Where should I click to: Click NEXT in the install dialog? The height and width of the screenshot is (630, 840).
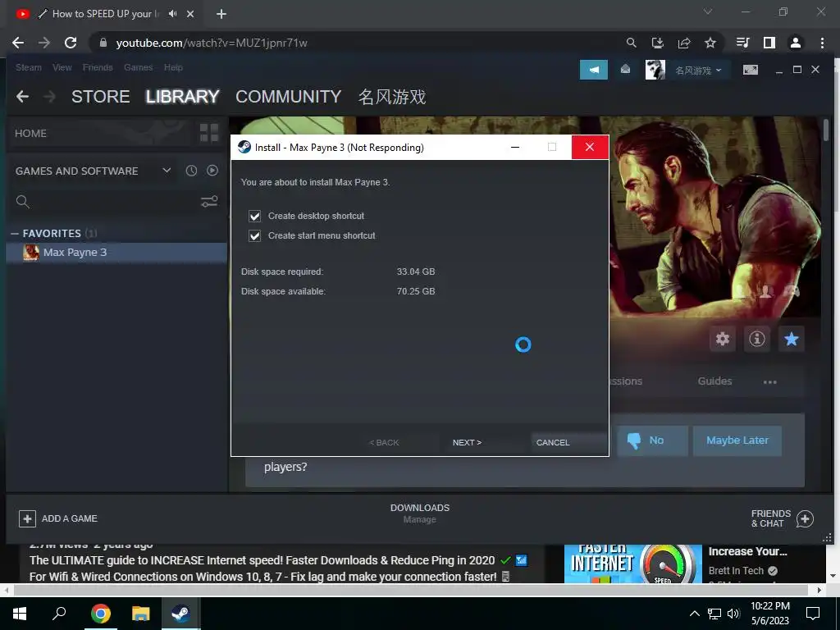(x=467, y=442)
